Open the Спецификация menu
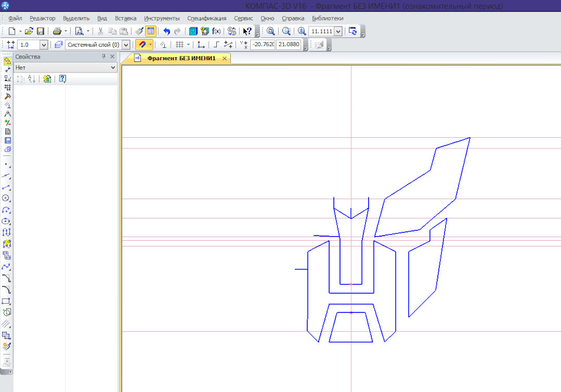Viewport: 561px width, 392px height. point(206,18)
